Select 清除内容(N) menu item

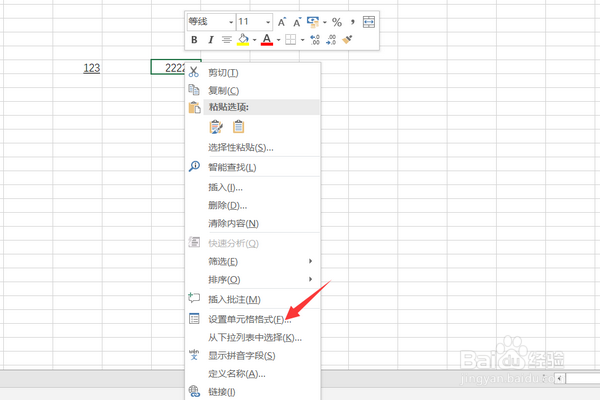pyautogui.click(x=252, y=224)
